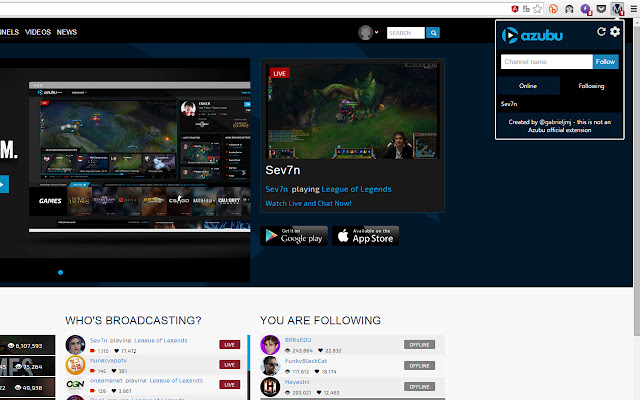Click the LIVE button in Sev7n's broadcasting row

[x=229, y=345]
